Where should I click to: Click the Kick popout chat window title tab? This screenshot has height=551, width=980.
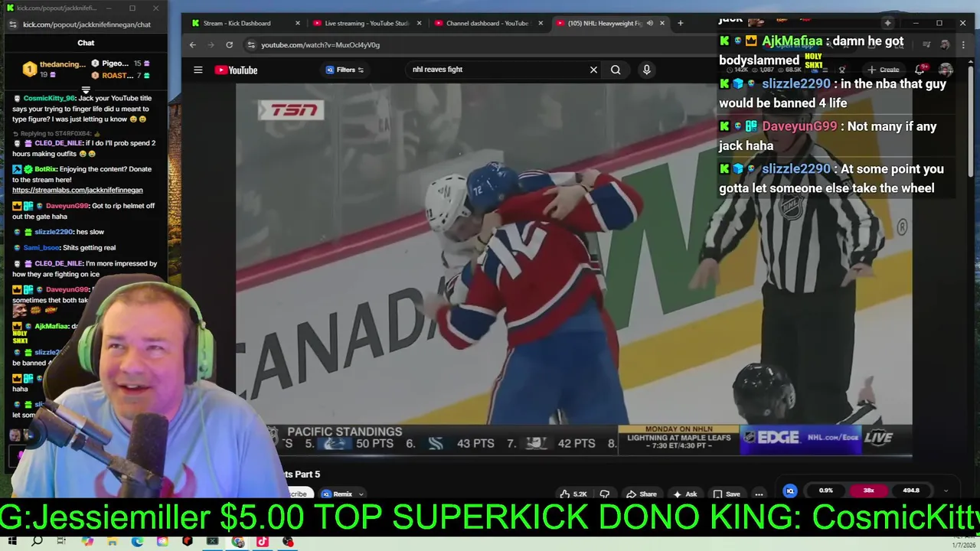click(x=58, y=8)
